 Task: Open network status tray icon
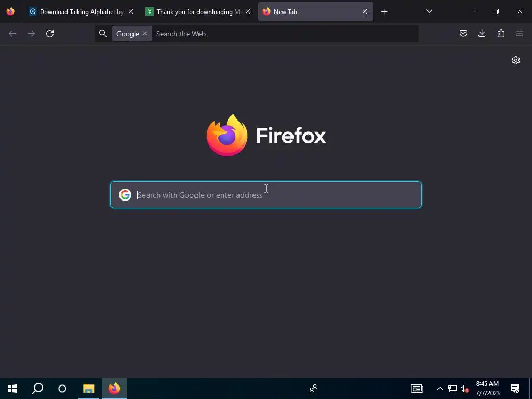pos(453,389)
